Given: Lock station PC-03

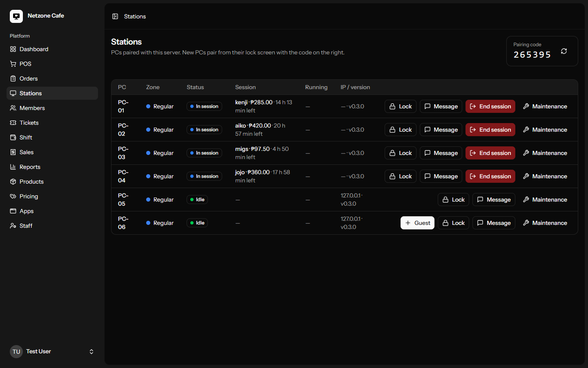Looking at the screenshot, I should point(401,153).
